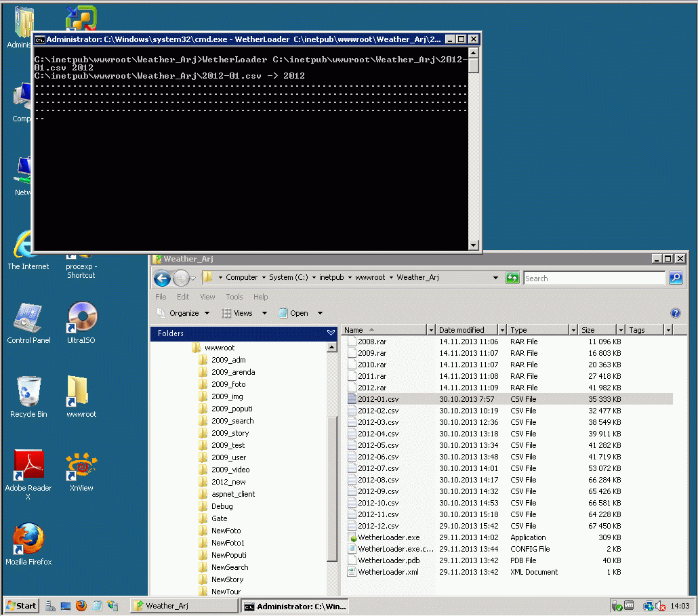This screenshot has width=698, height=616.
Task: Click the Explorer Forward navigation button
Action: (181, 278)
